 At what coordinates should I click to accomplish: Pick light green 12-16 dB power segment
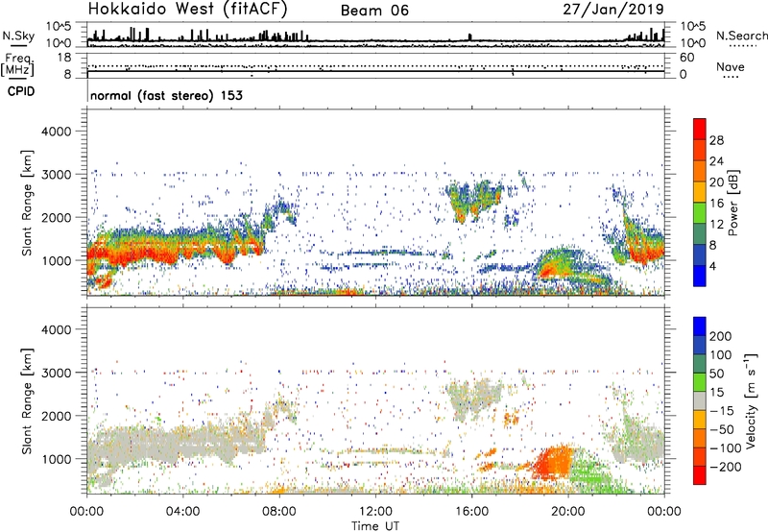(x=700, y=213)
